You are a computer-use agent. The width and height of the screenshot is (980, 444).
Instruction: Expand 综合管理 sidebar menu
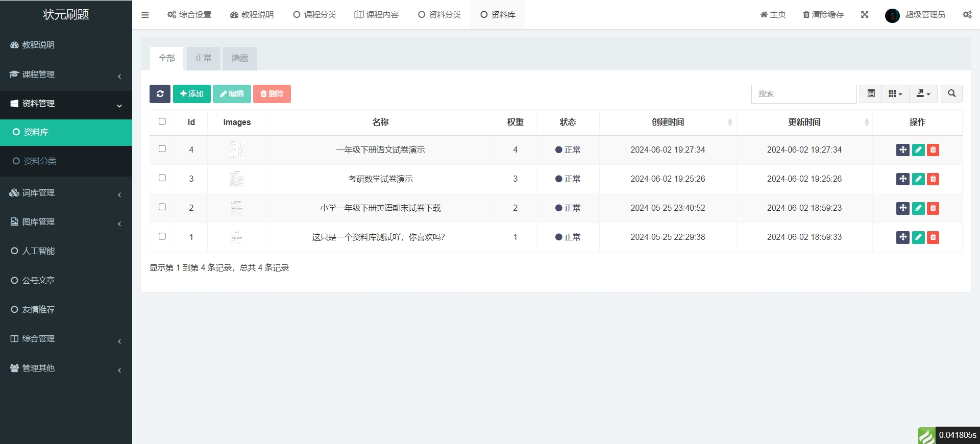[x=66, y=339]
